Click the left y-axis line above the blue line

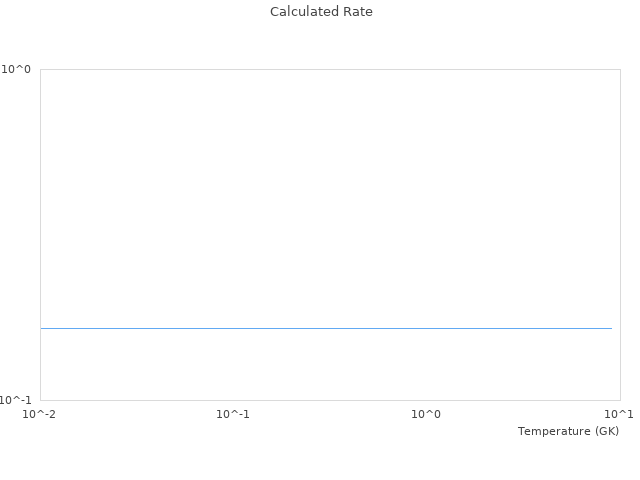[40, 200]
